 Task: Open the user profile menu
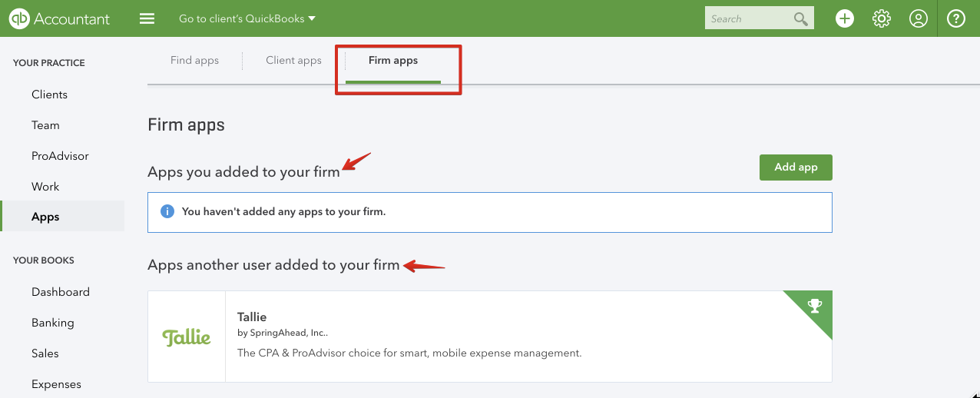point(919,18)
